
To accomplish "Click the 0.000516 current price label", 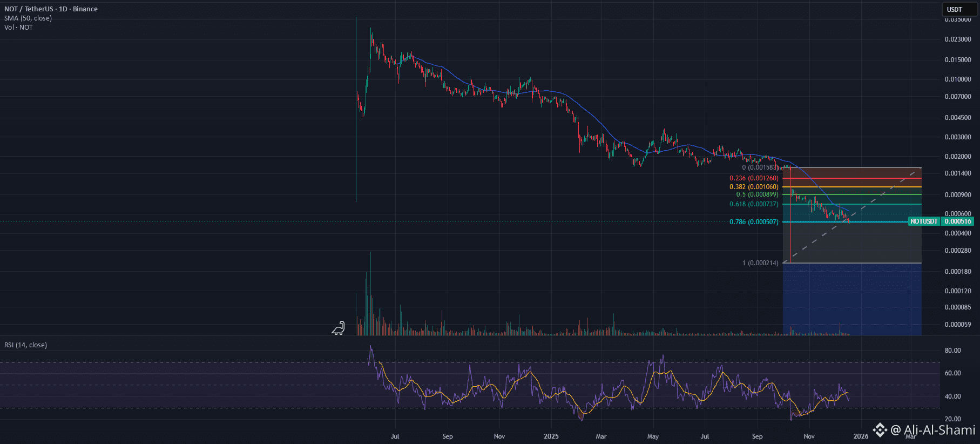I will point(958,221).
